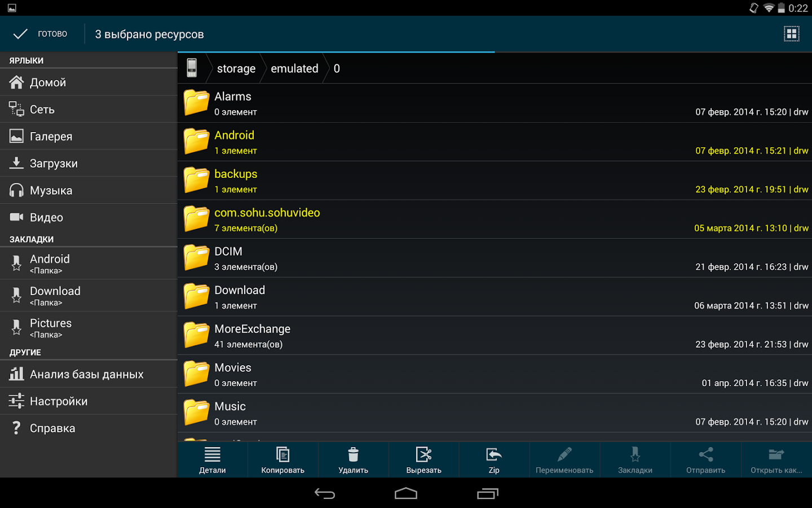Tap the Wi-Fi status icon
Viewport: 812px width, 508px height.
(x=769, y=8)
